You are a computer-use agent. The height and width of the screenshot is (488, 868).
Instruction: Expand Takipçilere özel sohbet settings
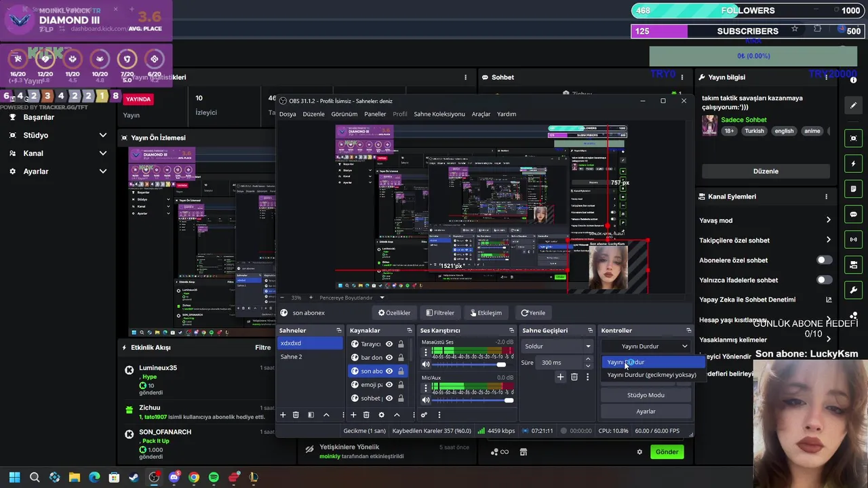point(828,240)
